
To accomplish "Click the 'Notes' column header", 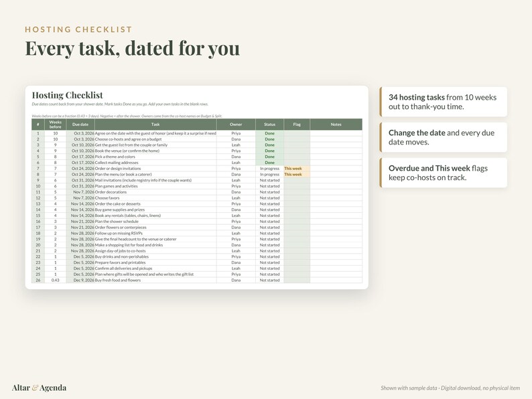I will click(336, 125).
